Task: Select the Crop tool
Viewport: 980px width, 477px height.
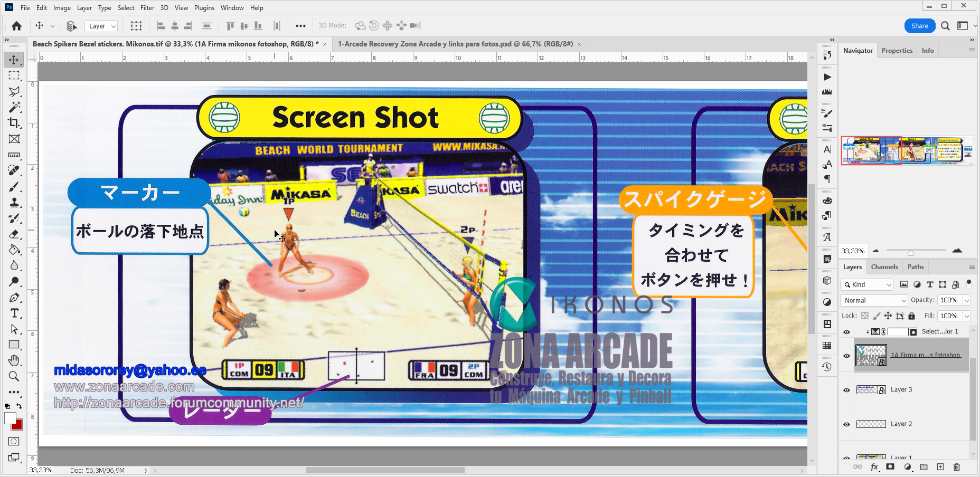Action: coord(14,123)
